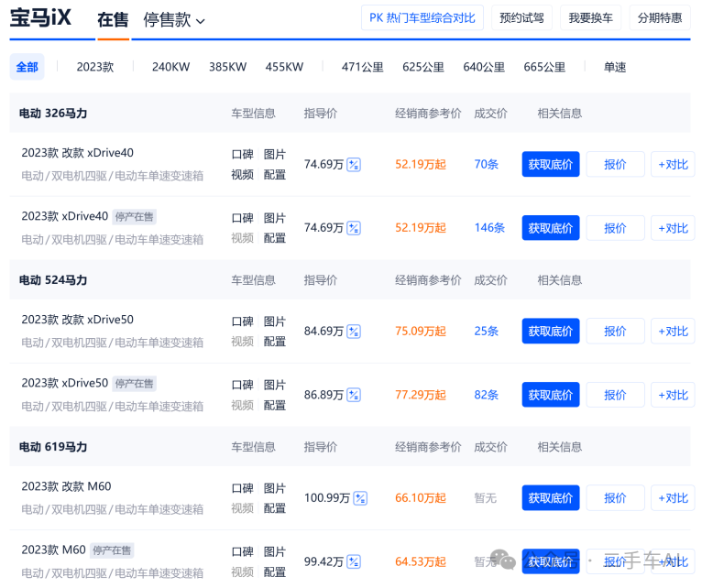Switch to the 在售 tab
The height and width of the screenshot is (588, 702).
click(x=113, y=20)
